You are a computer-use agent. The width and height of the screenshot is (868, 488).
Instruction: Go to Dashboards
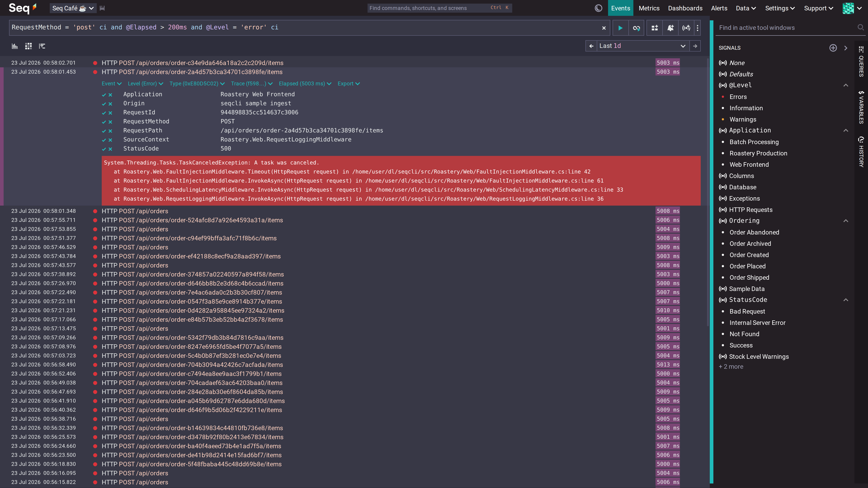point(685,8)
